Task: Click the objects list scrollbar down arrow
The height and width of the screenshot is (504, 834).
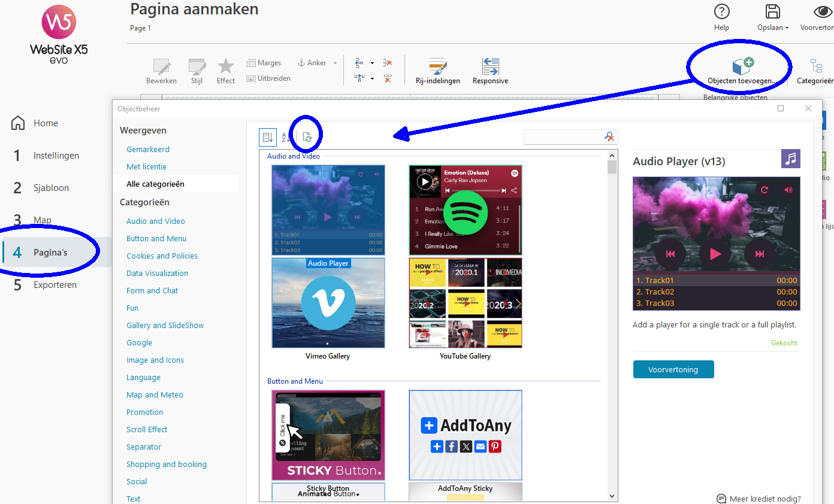Action: click(x=612, y=496)
